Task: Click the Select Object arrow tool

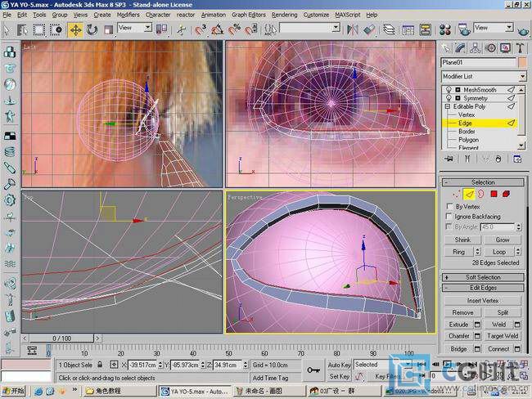Action: pos(7,29)
